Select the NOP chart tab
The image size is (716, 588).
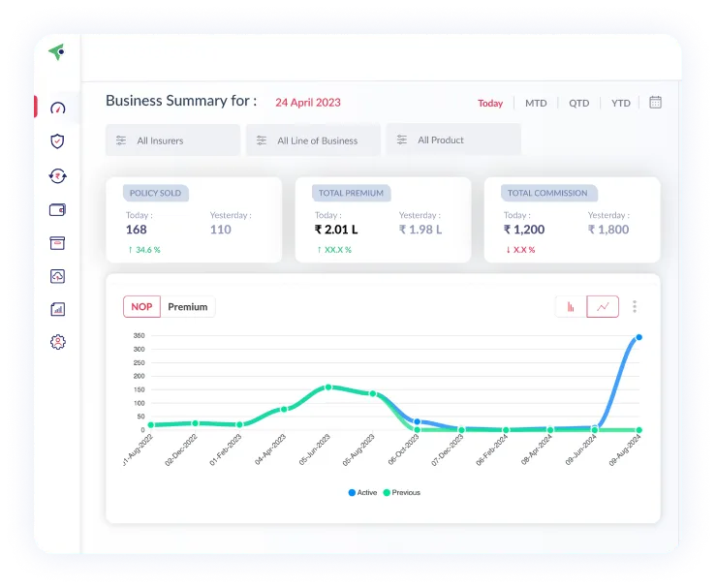coord(142,307)
